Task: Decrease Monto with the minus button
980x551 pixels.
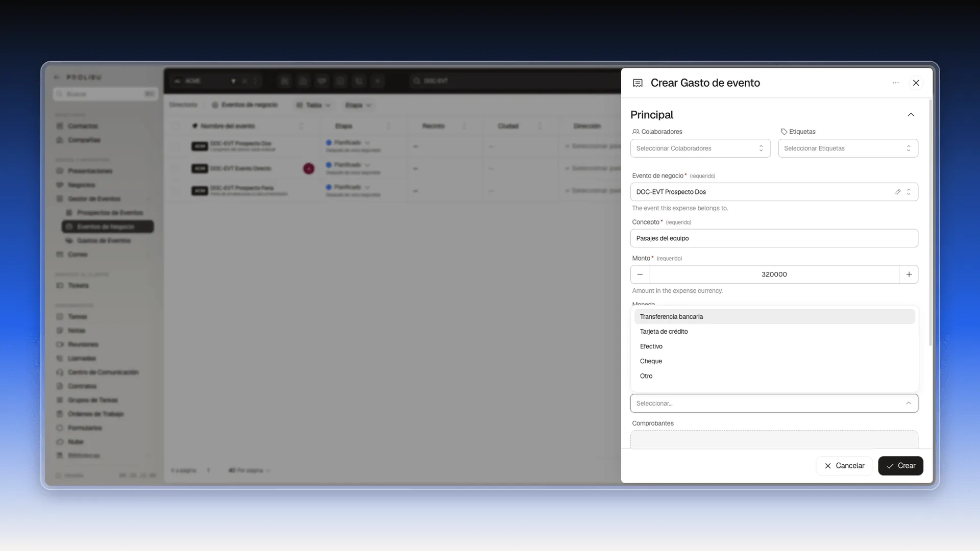Action: click(x=640, y=274)
